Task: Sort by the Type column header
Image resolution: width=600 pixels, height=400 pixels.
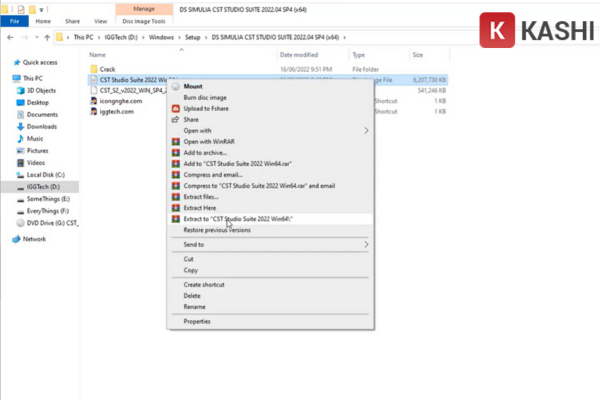Action: tap(359, 55)
